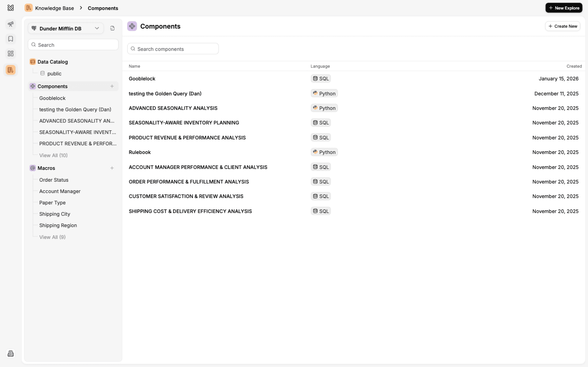588x367 pixels.
Task: Expand View All under Components
Action: point(53,155)
